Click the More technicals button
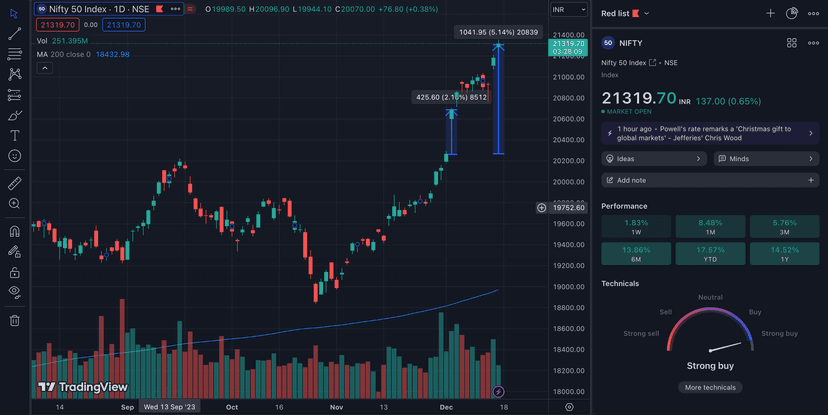The height and width of the screenshot is (415, 828). pos(710,387)
